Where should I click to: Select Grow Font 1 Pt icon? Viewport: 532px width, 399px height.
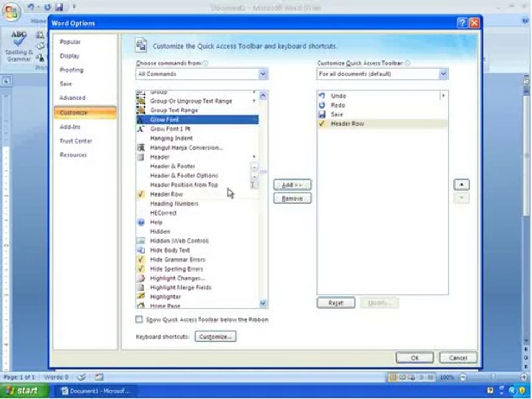pyautogui.click(x=141, y=129)
